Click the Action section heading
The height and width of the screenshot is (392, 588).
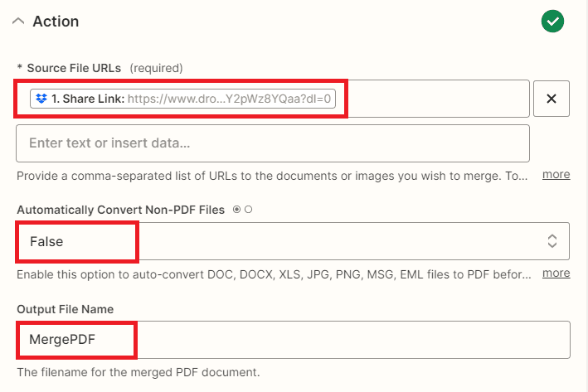[56, 22]
